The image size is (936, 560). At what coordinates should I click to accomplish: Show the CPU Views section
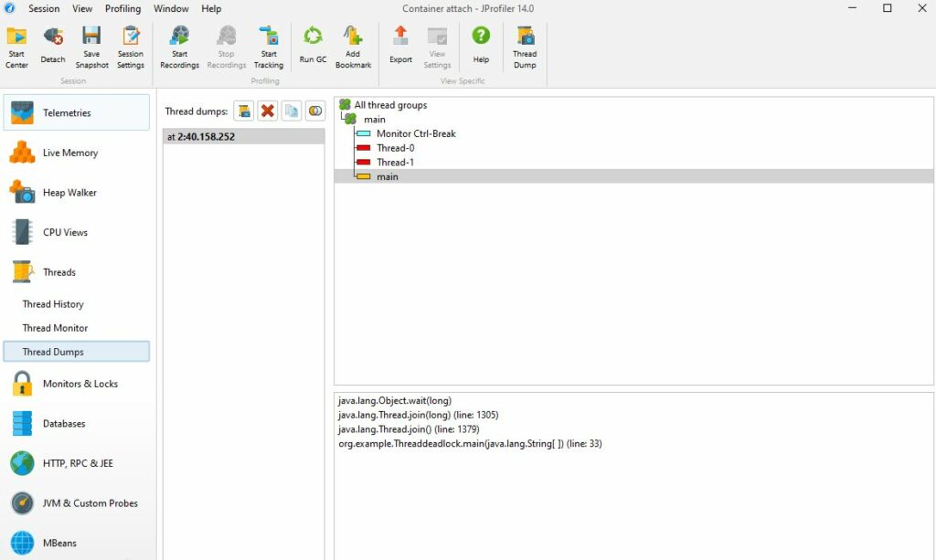pos(77,232)
